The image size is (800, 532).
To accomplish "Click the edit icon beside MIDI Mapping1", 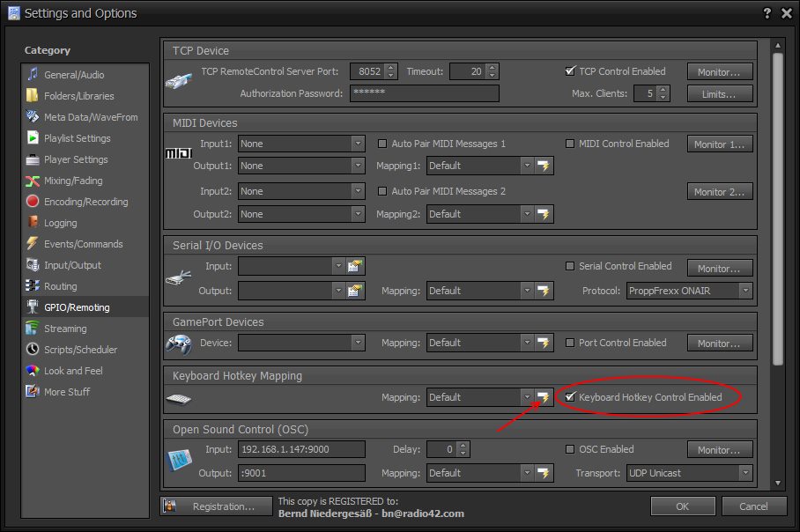I will point(544,166).
